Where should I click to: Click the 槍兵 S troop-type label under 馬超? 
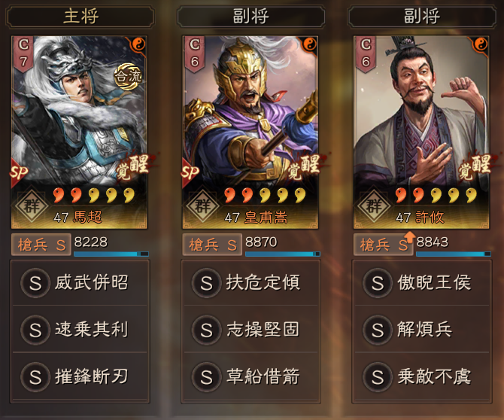coord(41,245)
